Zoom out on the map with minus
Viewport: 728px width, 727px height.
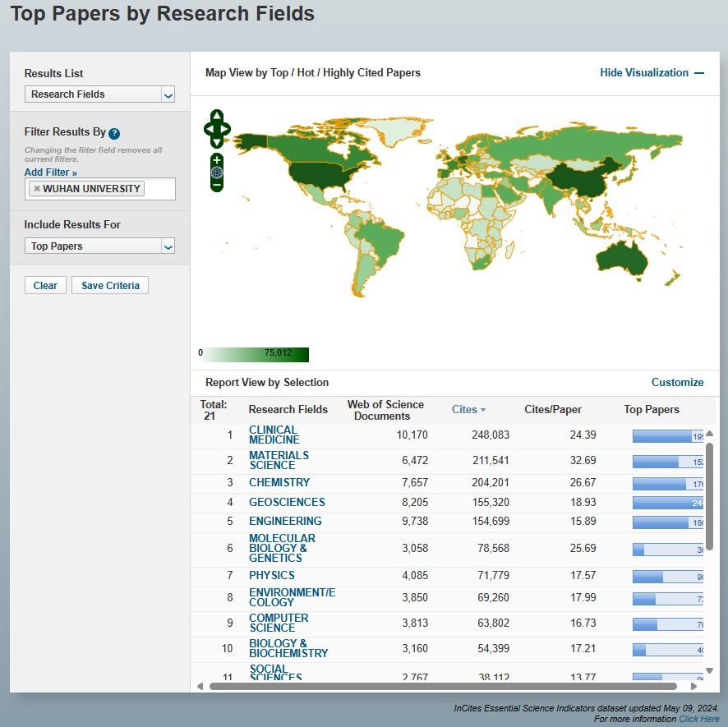click(217, 186)
